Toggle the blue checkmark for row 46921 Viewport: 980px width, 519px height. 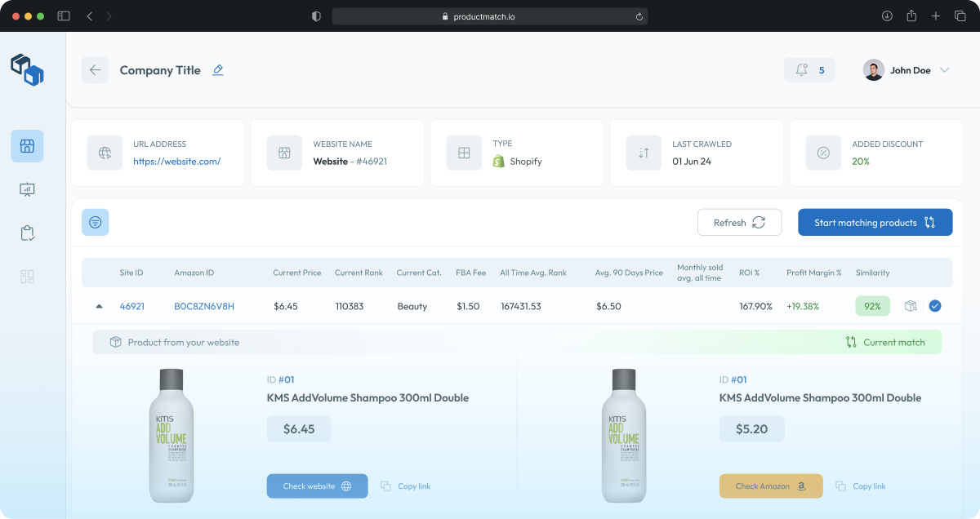(935, 306)
